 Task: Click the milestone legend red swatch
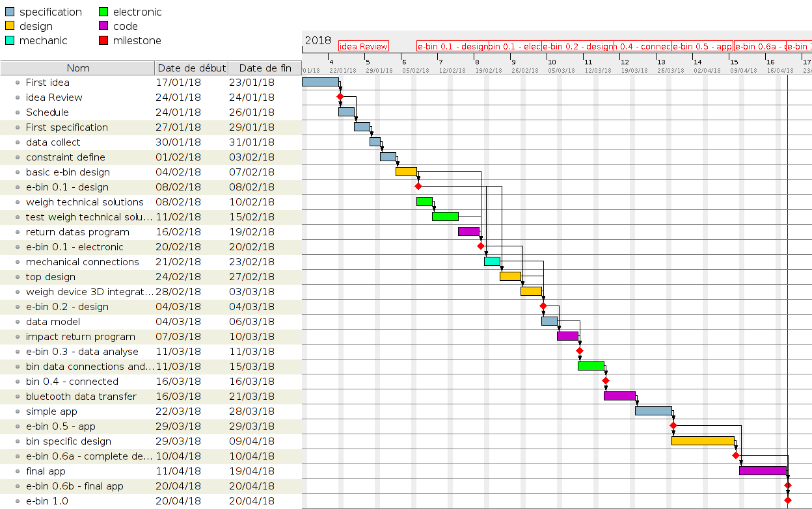[x=103, y=40]
